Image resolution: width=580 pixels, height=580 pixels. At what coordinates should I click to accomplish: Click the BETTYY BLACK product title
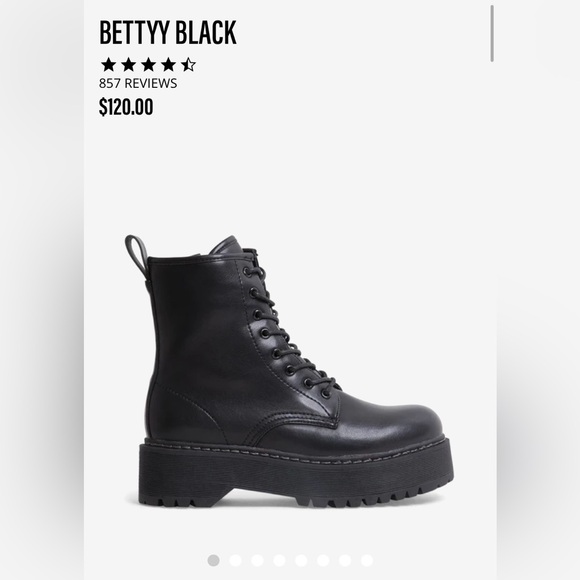pyautogui.click(x=168, y=33)
